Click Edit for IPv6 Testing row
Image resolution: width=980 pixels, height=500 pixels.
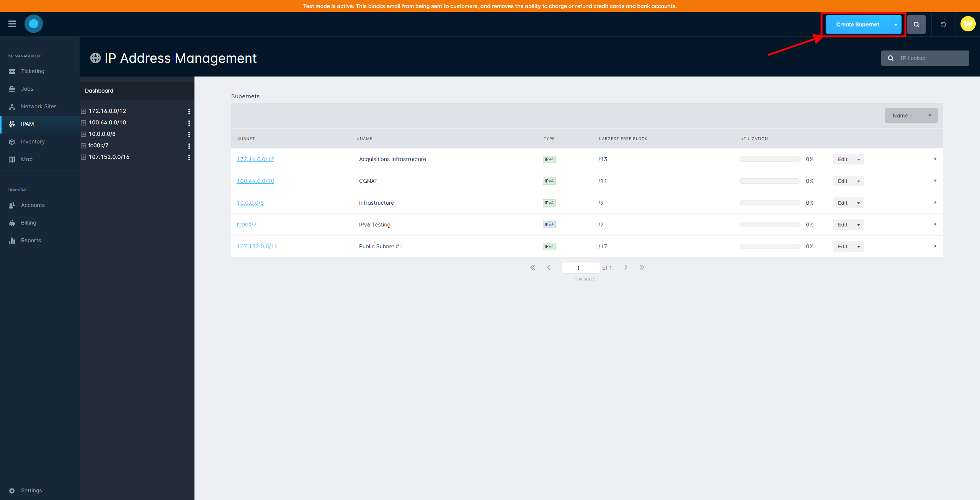(843, 225)
